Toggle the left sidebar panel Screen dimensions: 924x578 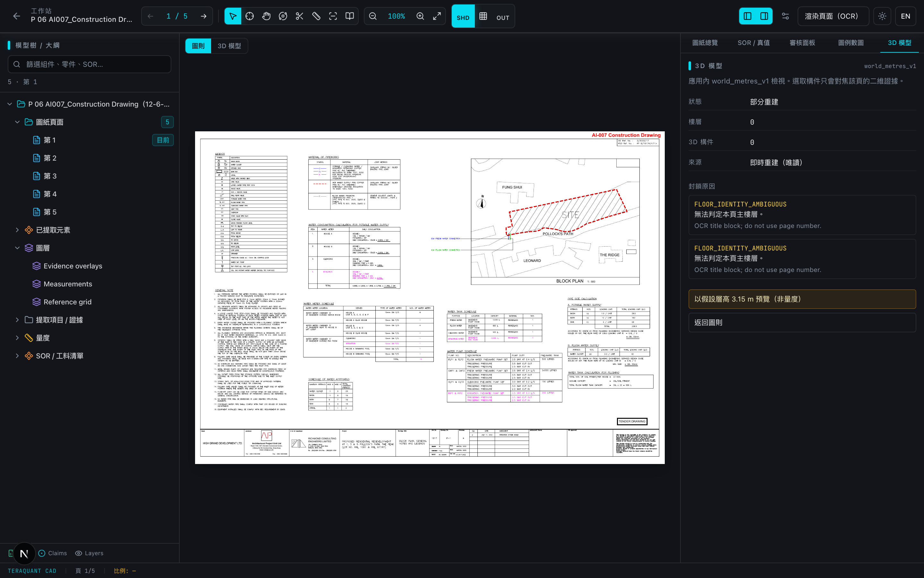click(748, 16)
